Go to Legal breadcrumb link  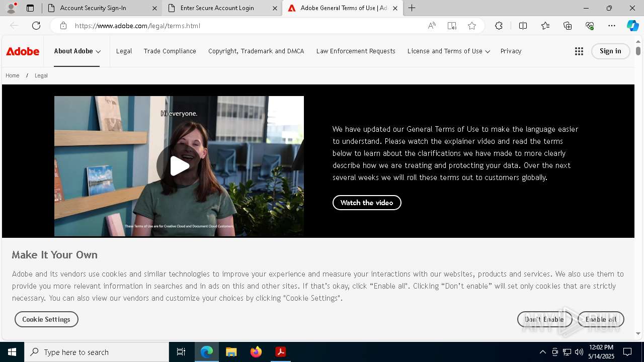click(x=41, y=75)
